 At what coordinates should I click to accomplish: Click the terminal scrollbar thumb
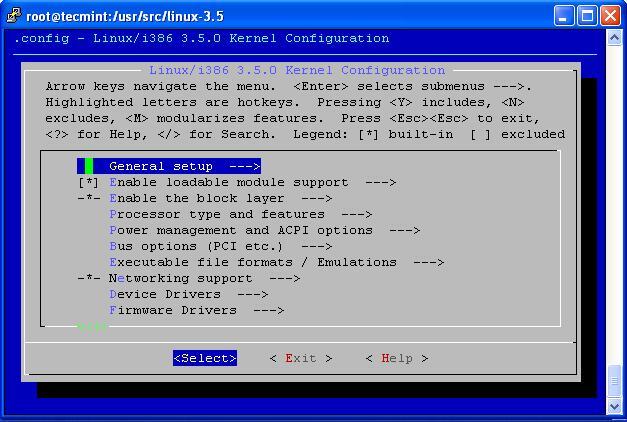pyautogui.click(x=614, y=380)
